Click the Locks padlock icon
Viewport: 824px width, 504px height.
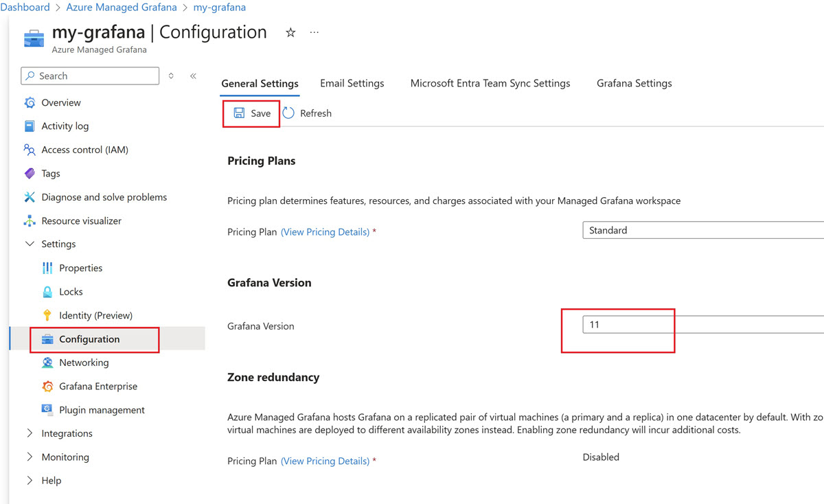pos(47,292)
